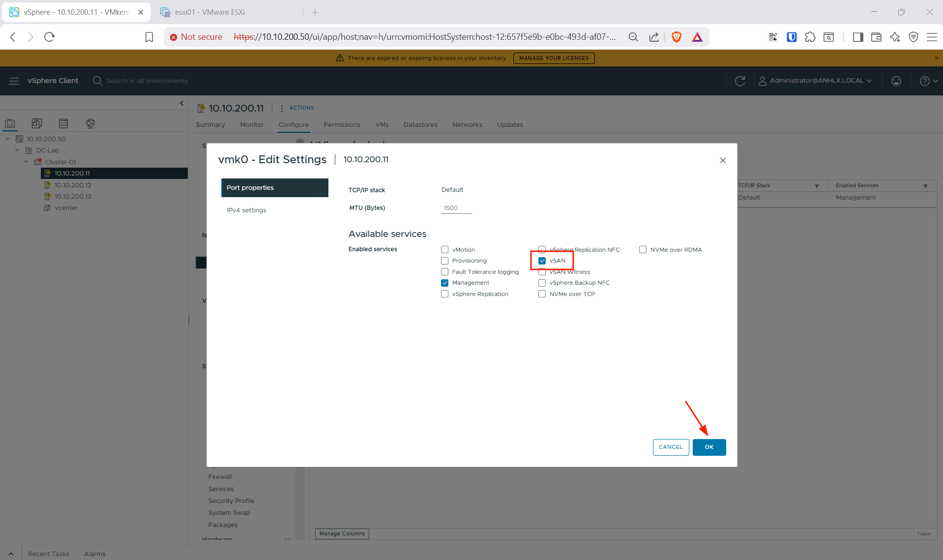The height and width of the screenshot is (560, 943).
Task: Open the Brave Wallet icon
Action: [876, 37]
